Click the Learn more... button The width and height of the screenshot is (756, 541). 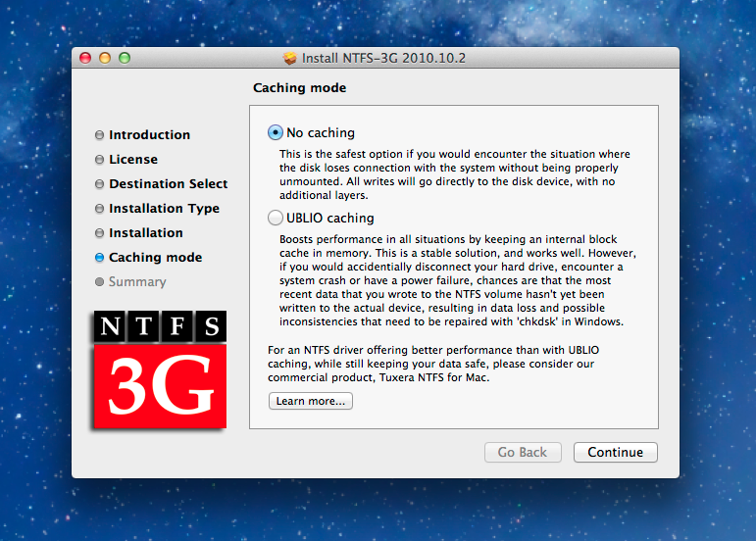[311, 401]
